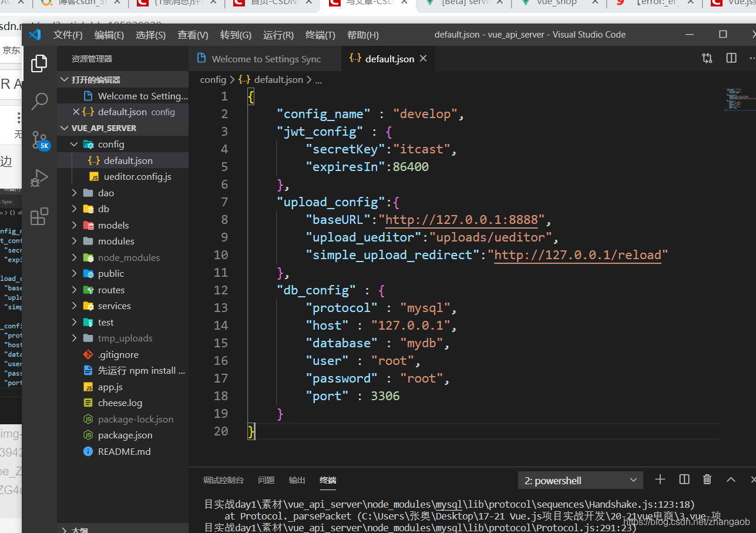Click the config breadcrumb segment
Screen dimensions: 756x533
(x=213, y=79)
